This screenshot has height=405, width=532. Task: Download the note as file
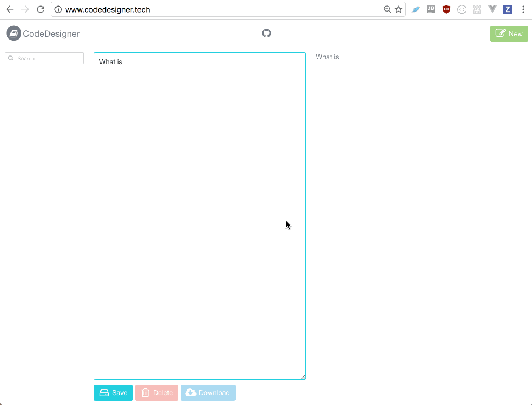point(208,392)
